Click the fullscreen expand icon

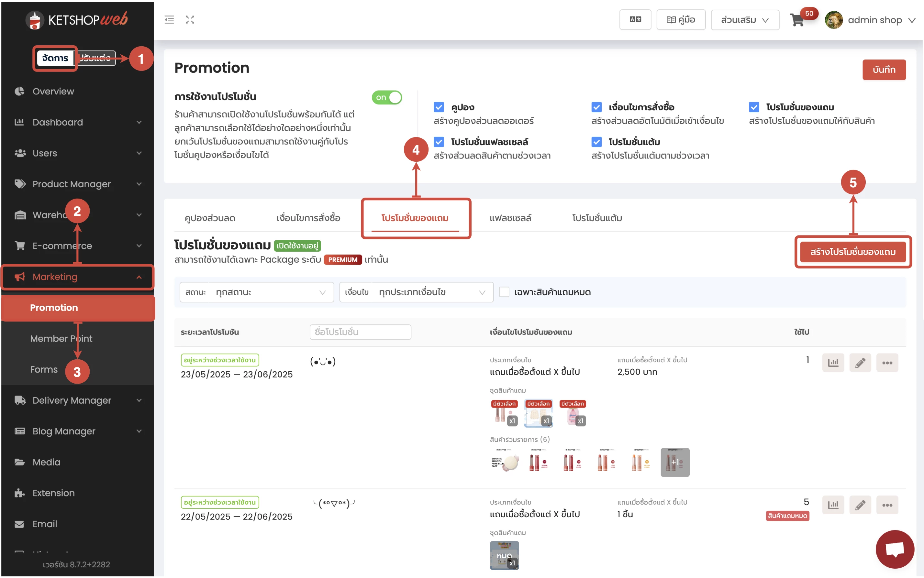point(190,19)
